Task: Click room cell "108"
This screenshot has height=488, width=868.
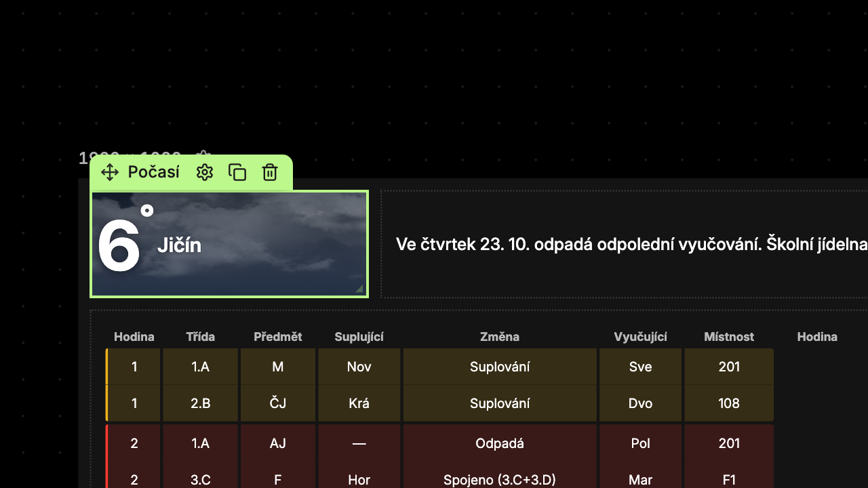Action: [x=729, y=403]
